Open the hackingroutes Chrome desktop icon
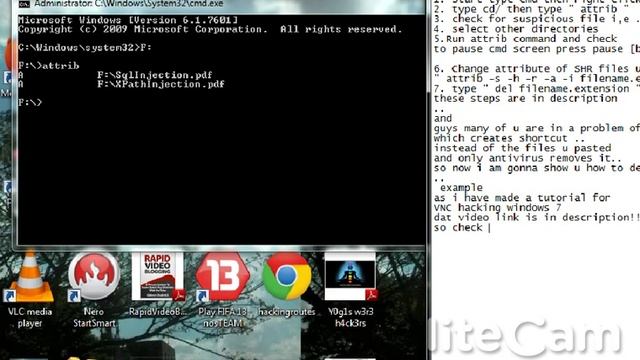The height and width of the screenshot is (360, 640). click(x=287, y=285)
